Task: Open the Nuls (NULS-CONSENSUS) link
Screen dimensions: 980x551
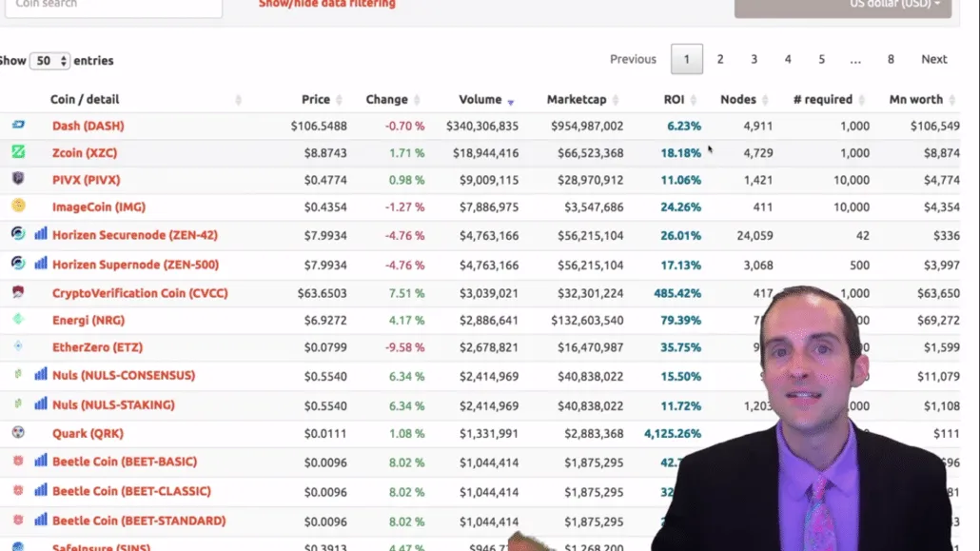Action: point(124,375)
